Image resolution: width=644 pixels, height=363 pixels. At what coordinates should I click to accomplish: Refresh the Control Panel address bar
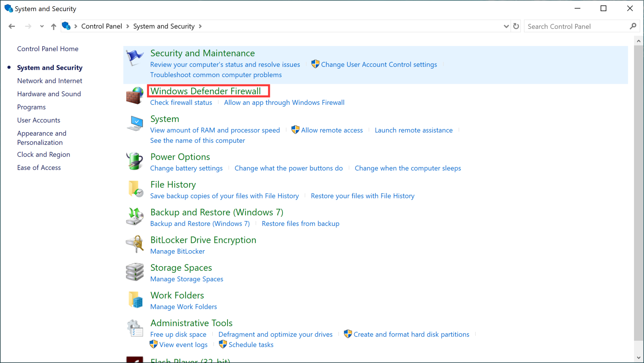[x=516, y=26]
